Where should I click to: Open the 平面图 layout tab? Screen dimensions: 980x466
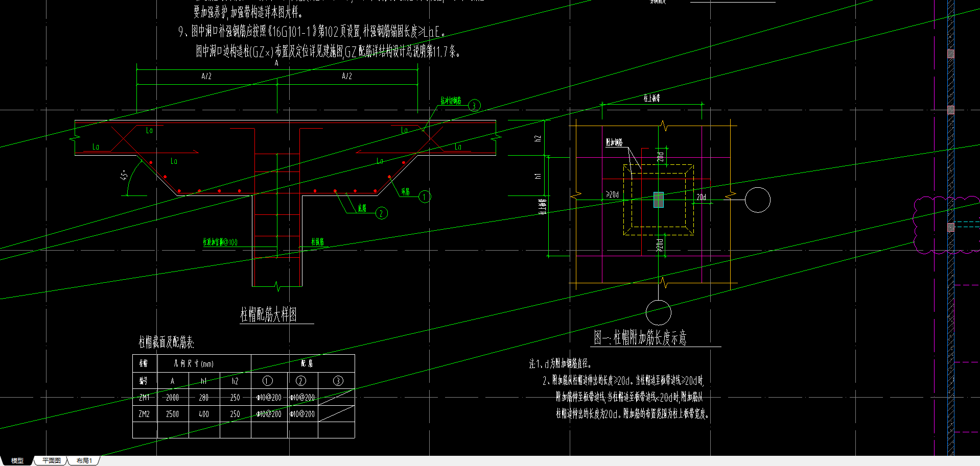[51, 460]
